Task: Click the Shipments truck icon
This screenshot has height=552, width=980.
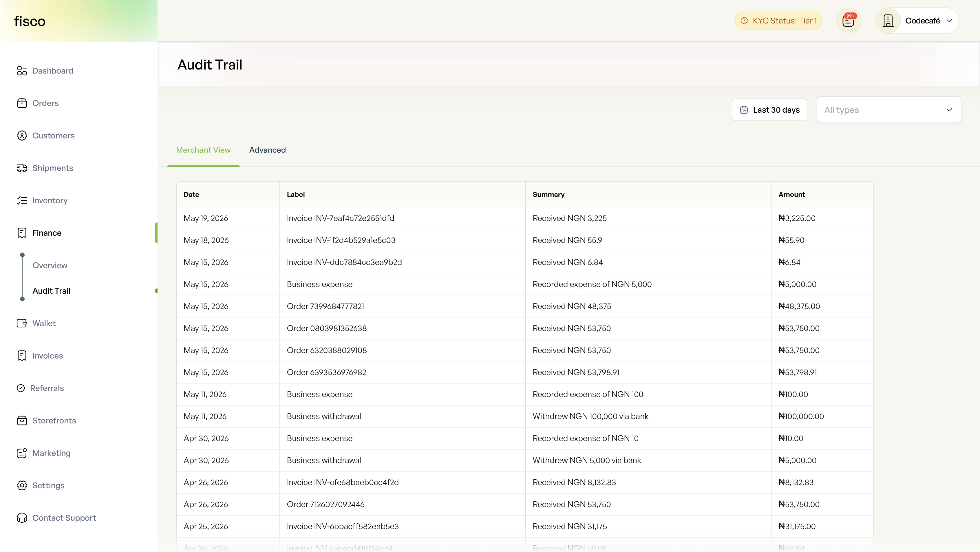Action: click(22, 168)
